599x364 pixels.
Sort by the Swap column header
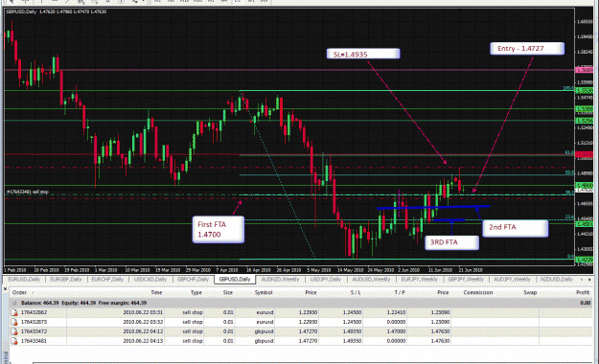pyautogui.click(x=530, y=292)
